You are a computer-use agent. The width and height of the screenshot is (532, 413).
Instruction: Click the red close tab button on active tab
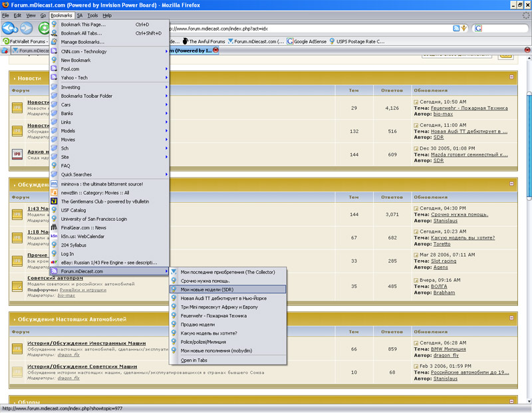coord(215,51)
